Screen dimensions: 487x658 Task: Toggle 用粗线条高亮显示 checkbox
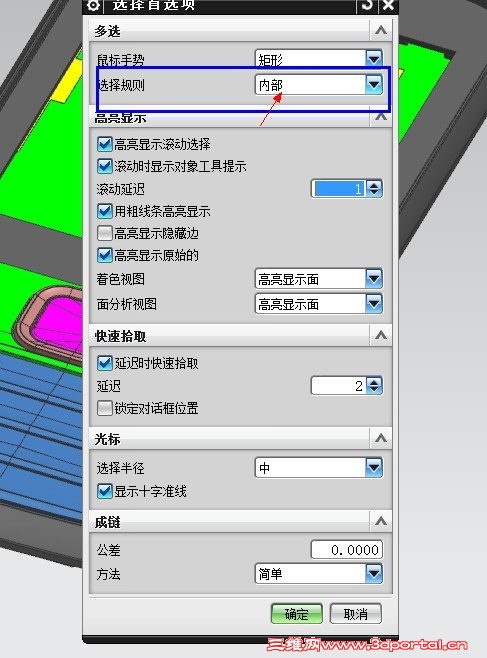(x=104, y=211)
